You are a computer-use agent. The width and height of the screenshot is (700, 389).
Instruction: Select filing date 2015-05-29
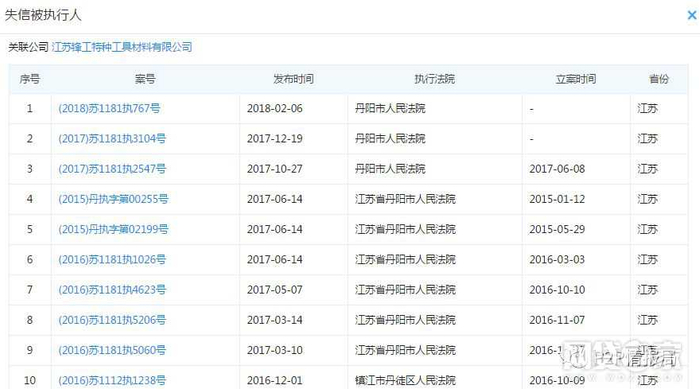tap(557, 229)
